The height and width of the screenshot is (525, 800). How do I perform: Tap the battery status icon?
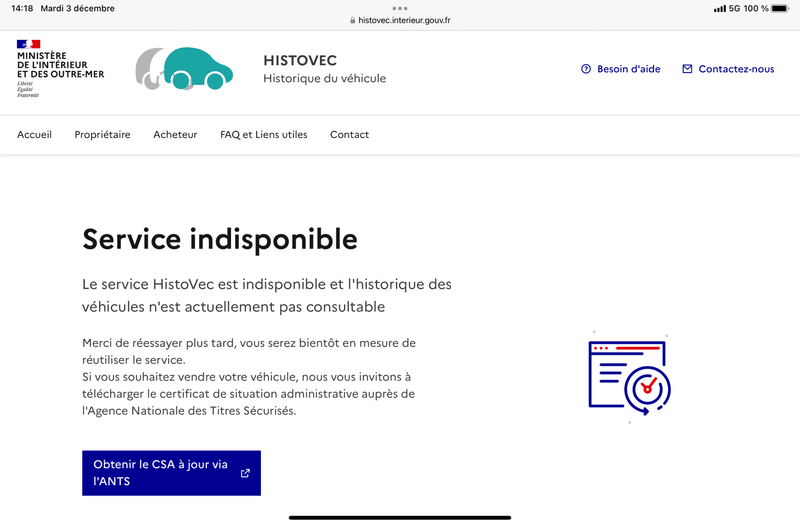point(781,9)
